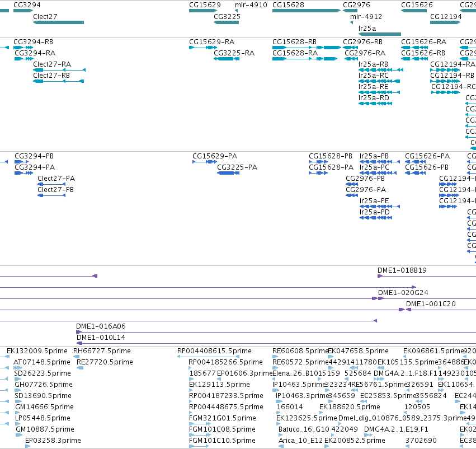Click the CG3294 gene feature label
The image size is (476, 449).
(27, 5)
